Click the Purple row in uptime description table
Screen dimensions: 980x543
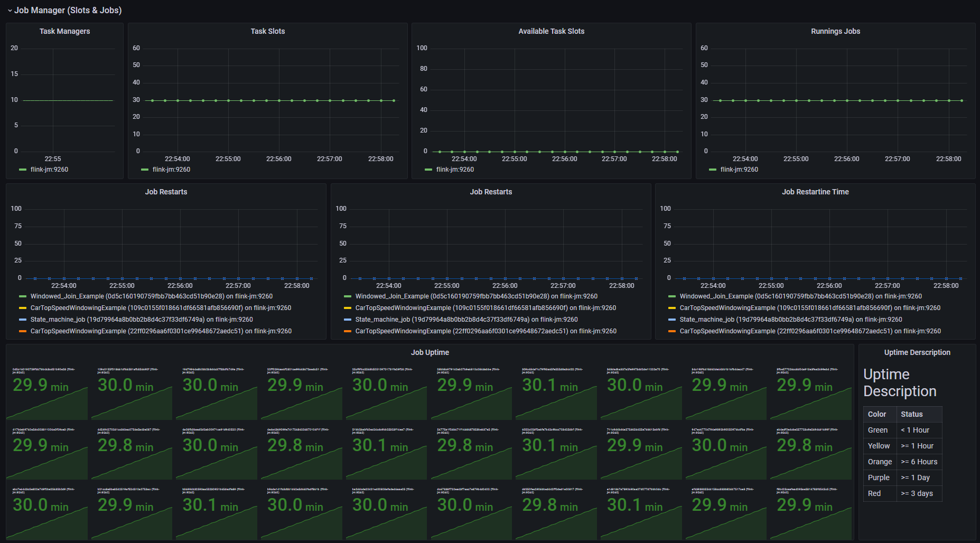[x=902, y=478]
